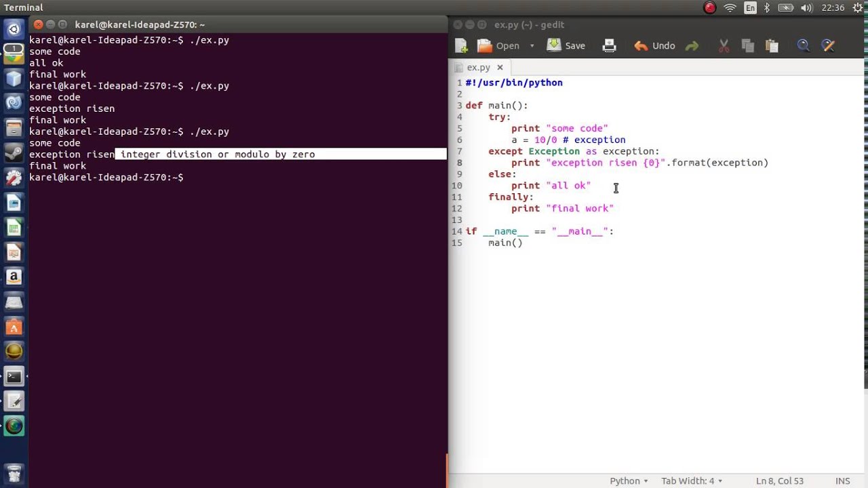This screenshot has height=488, width=868.
Task: Redo with the green arrow icon
Action: [x=692, y=46]
